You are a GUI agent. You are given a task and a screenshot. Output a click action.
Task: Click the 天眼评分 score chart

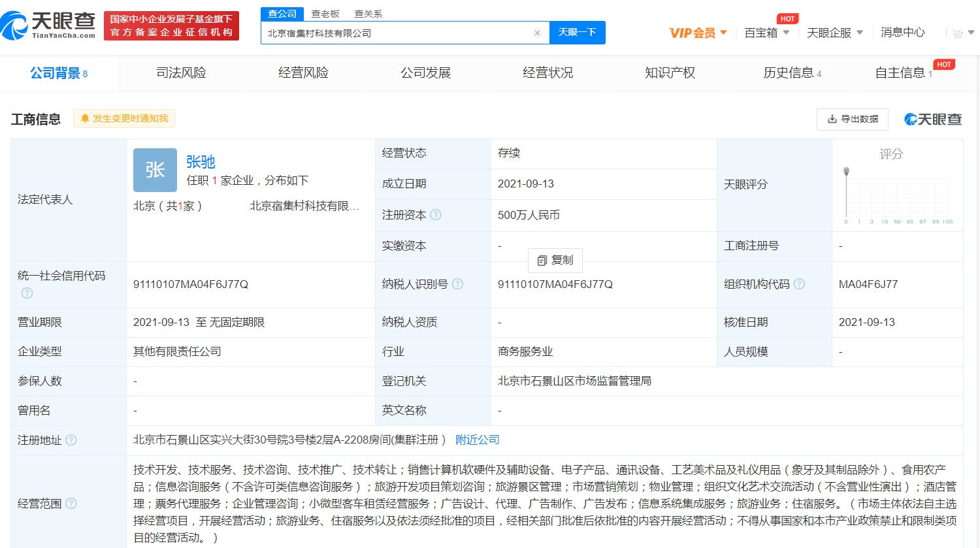point(898,195)
